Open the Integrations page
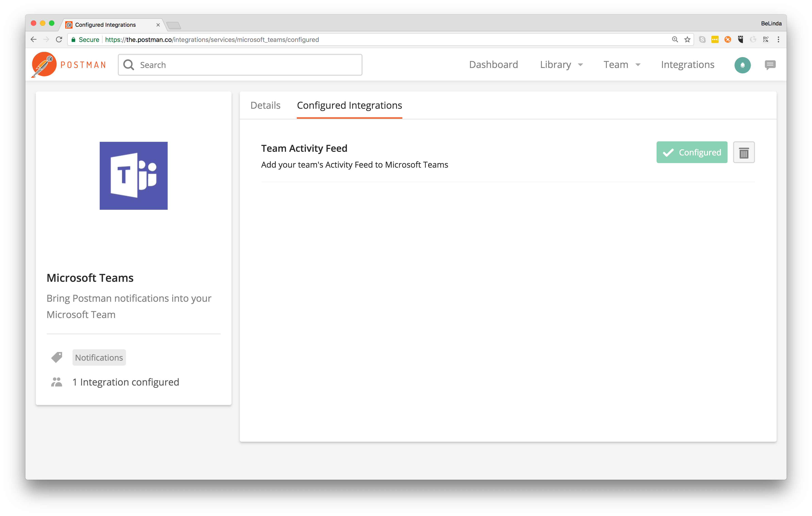This screenshot has height=516, width=812. [688, 64]
